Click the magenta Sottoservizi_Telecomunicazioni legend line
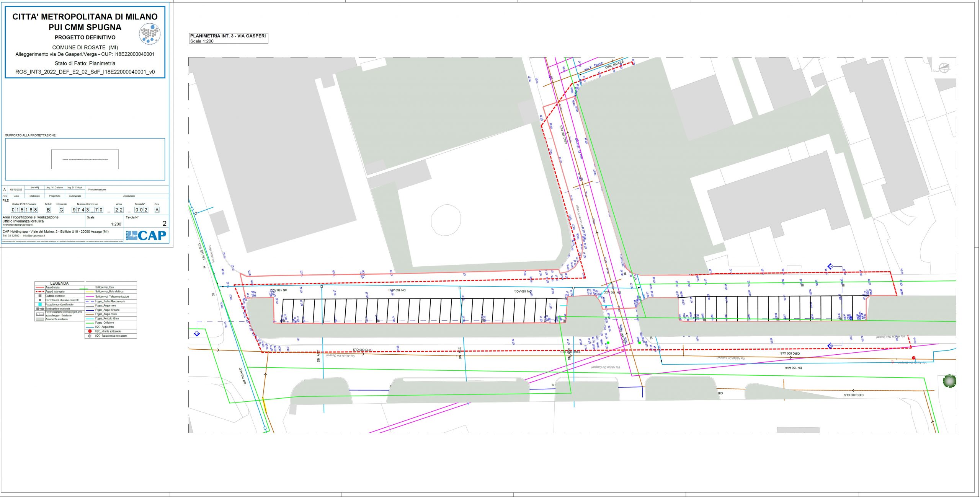This screenshot has height=497, width=980. [x=90, y=297]
